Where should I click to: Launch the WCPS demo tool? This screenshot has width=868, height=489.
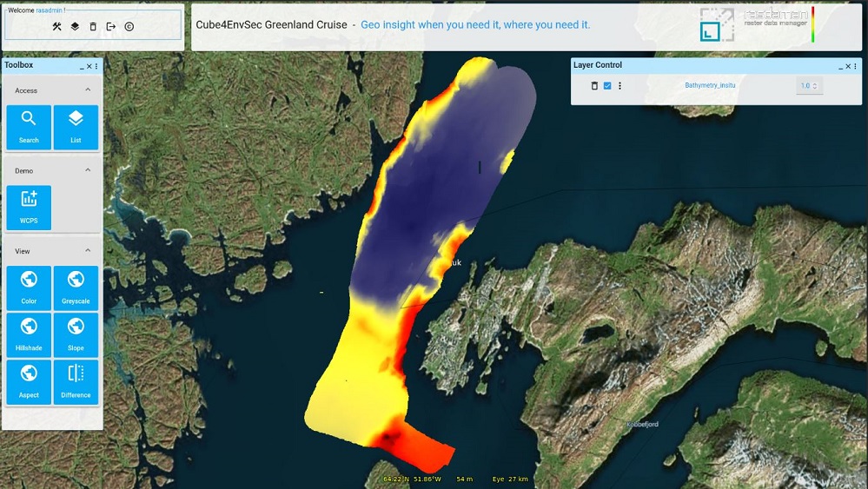pyautogui.click(x=29, y=208)
